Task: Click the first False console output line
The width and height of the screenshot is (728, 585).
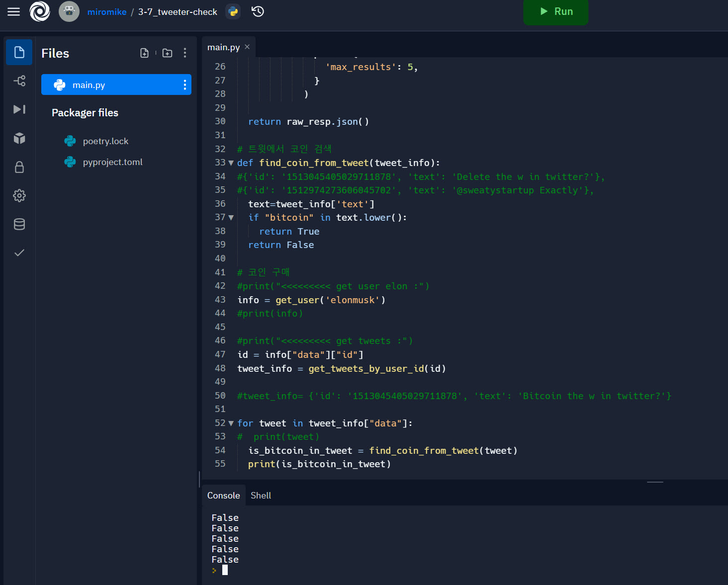Action: [x=225, y=518]
